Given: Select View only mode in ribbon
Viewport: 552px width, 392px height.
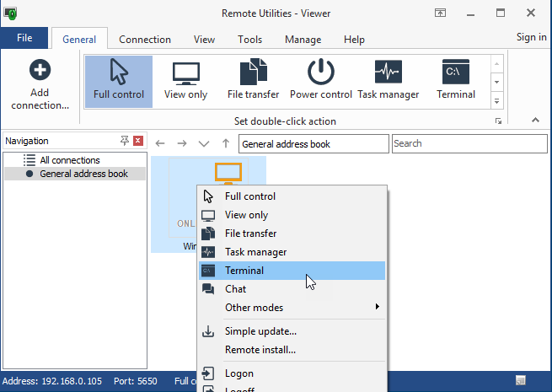Looking at the screenshot, I should click(x=186, y=82).
